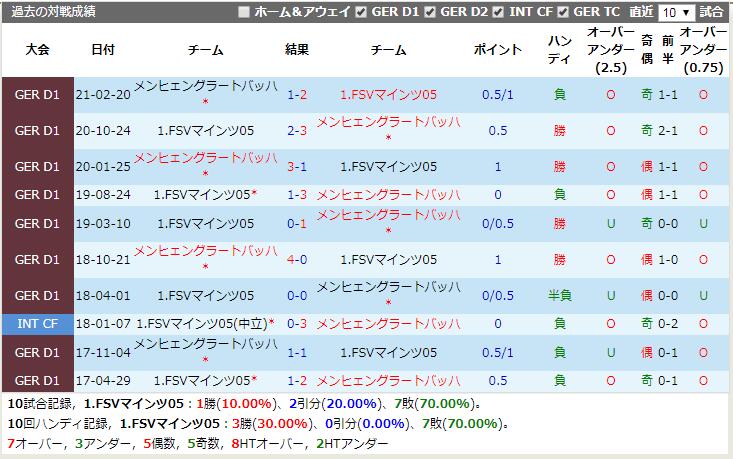This screenshot has width=733, height=459.
Task: Select the オーバーアンダー (2.5) column header
Action: pos(611,50)
